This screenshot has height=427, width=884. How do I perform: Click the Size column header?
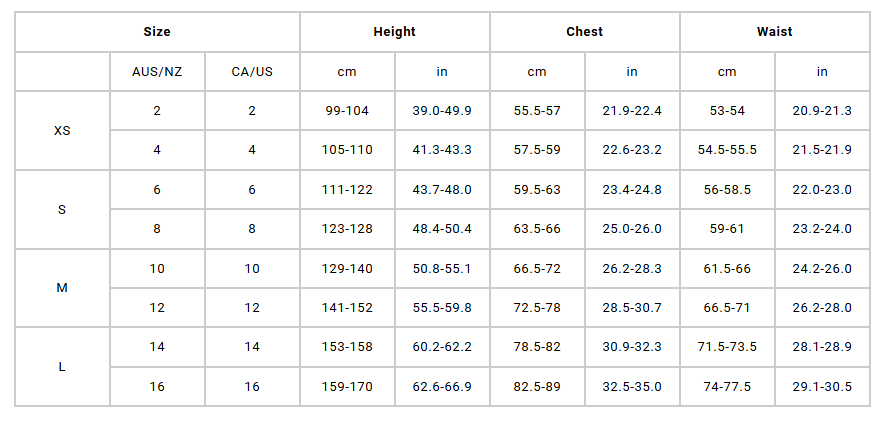tap(157, 32)
